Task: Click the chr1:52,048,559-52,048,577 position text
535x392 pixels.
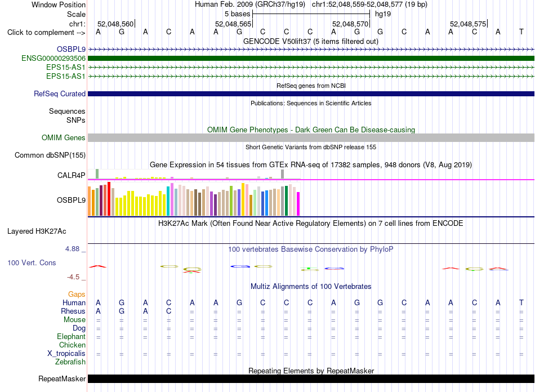Action: pos(369,5)
